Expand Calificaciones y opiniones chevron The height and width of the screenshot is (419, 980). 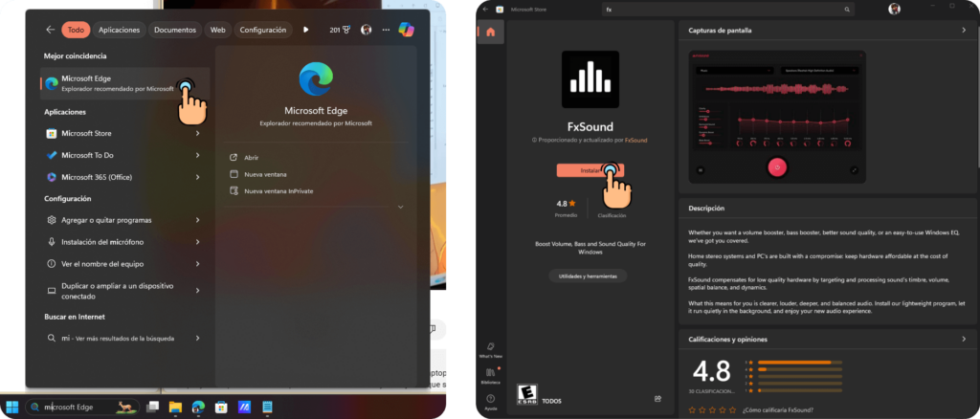point(964,339)
